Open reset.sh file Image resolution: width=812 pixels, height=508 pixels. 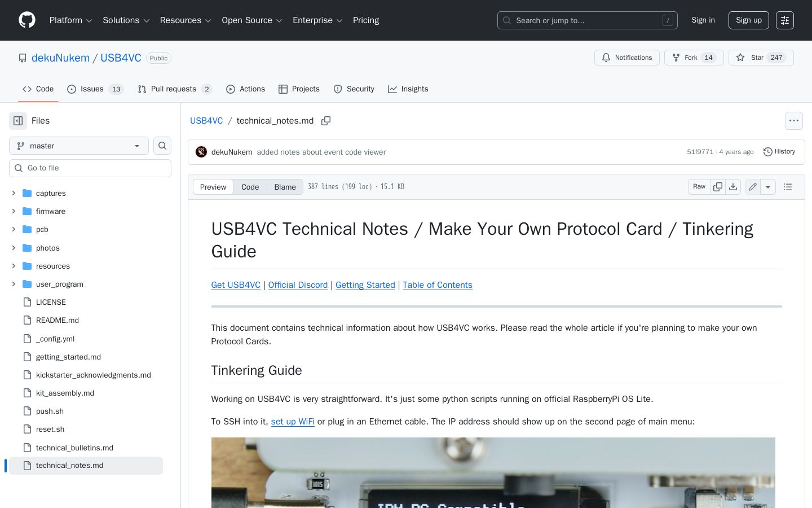pyautogui.click(x=50, y=429)
